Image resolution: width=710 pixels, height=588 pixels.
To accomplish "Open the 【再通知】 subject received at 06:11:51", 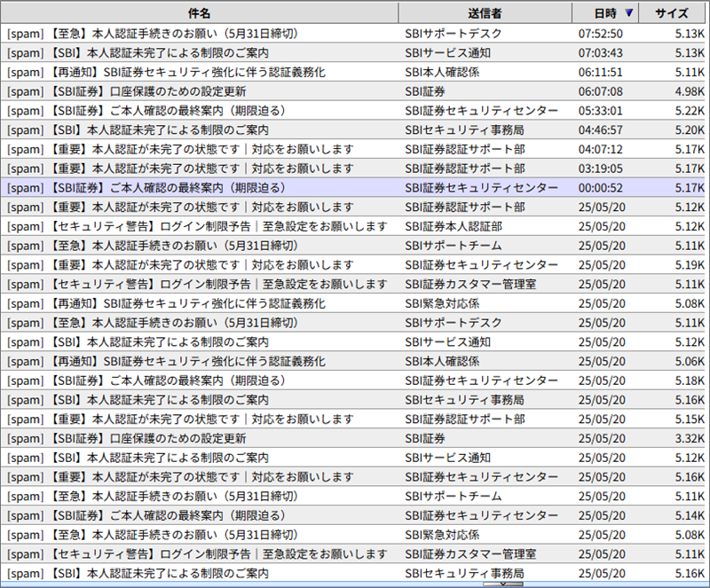I will (x=166, y=73).
